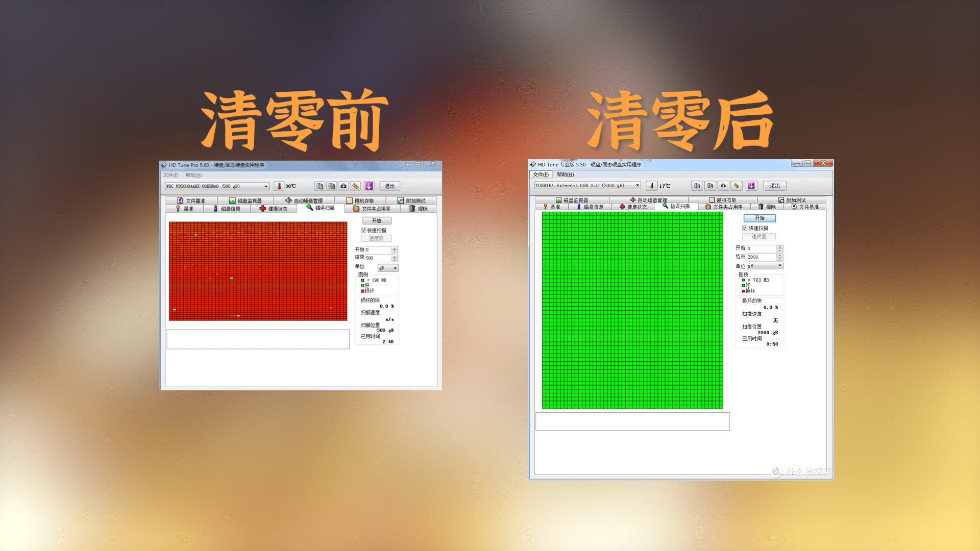Select 错误扫描 tab in HD Tune Pro 5.60
This screenshot has width=980, height=551.
coord(321,208)
